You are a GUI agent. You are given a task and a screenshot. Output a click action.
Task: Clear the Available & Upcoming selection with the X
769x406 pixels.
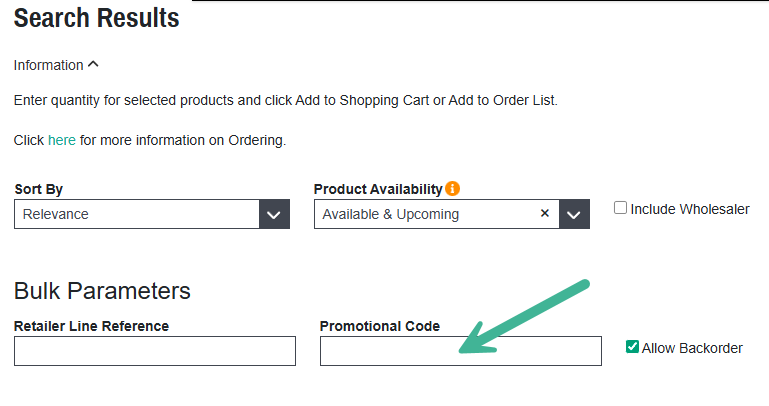click(x=545, y=214)
